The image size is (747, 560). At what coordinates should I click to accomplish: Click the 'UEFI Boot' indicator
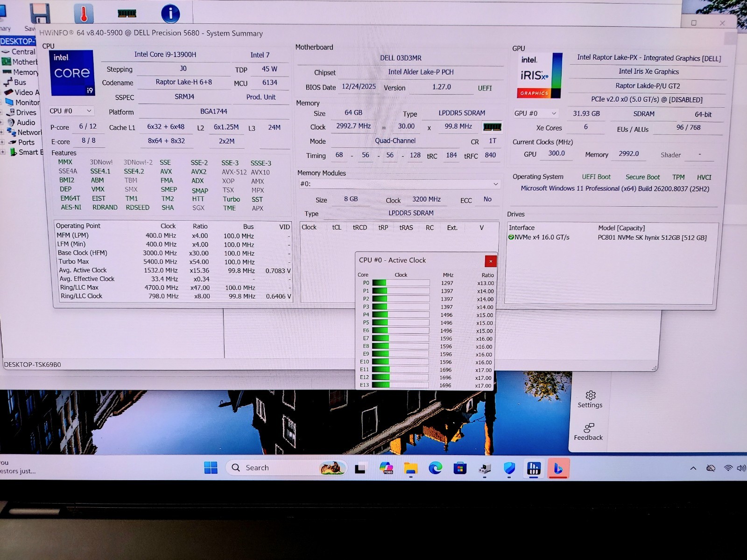(x=596, y=177)
